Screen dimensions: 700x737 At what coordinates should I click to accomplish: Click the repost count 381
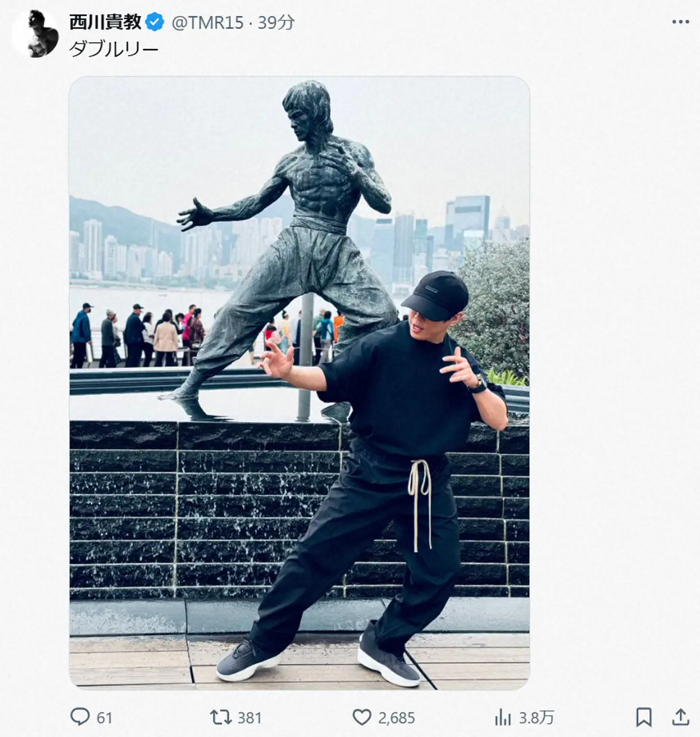(249, 717)
